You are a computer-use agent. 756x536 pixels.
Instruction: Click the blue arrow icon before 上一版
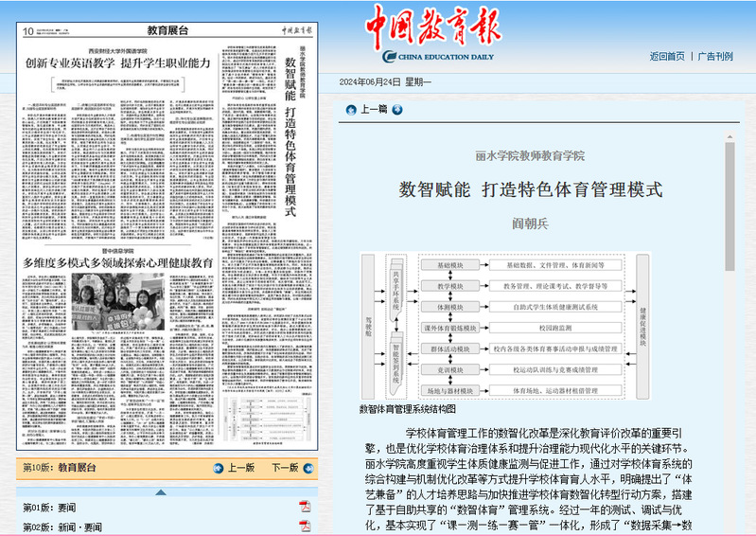219,468
